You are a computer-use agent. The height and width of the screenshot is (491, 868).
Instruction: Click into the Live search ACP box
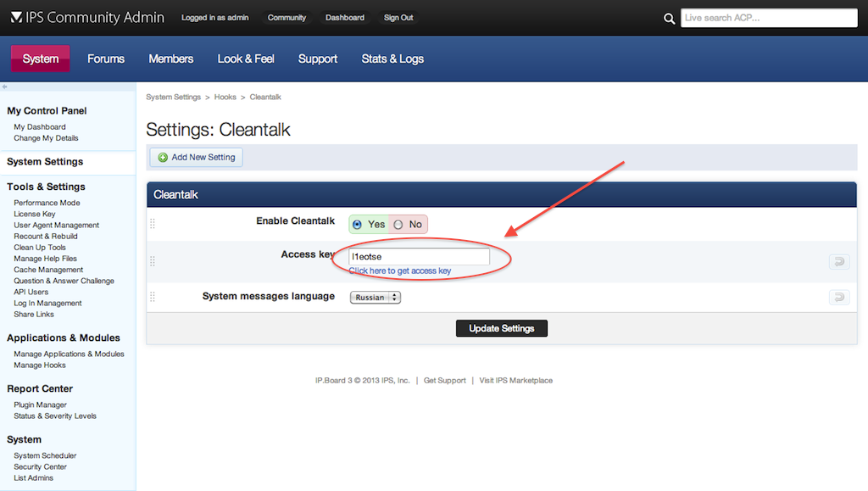768,18
